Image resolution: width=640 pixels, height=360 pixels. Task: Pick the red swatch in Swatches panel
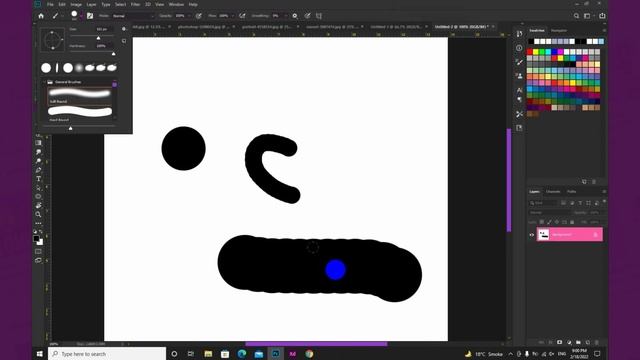point(529,52)
